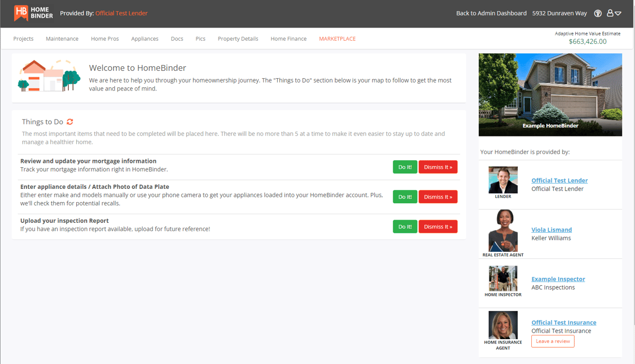Open the account dropdown arrow in top bar
This screenshot has width=635, height=364.
point(618,14)
